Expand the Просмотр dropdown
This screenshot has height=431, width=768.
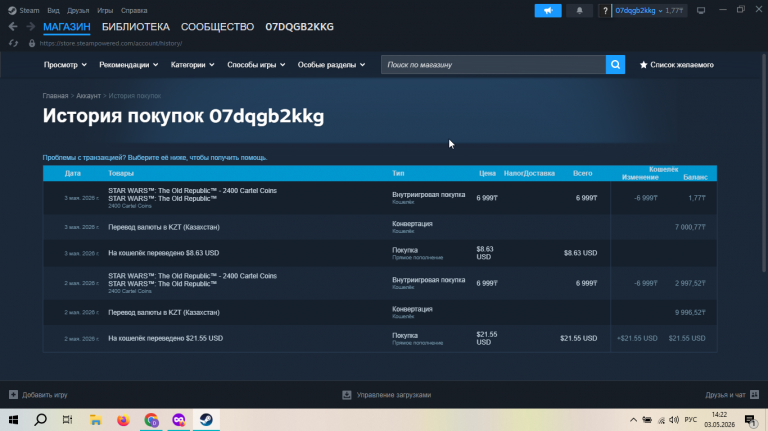pyautogui.click(x=65, y=65)
